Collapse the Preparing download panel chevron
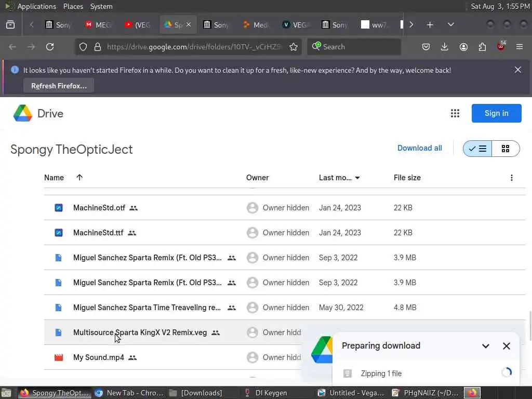532x399 pixels. tap(486, 346)
